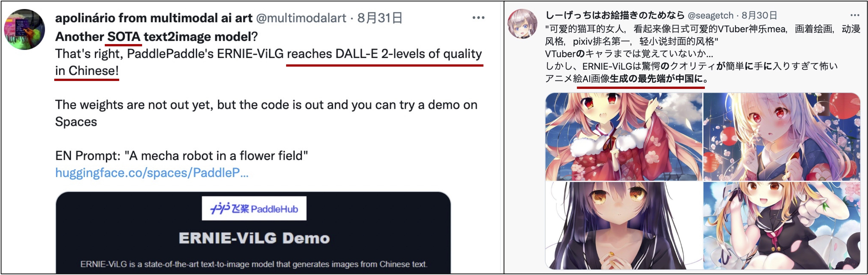This screenshot has width=868, height=275.
Task: View the red kimono anime girl image
Action: click(624, 137)
